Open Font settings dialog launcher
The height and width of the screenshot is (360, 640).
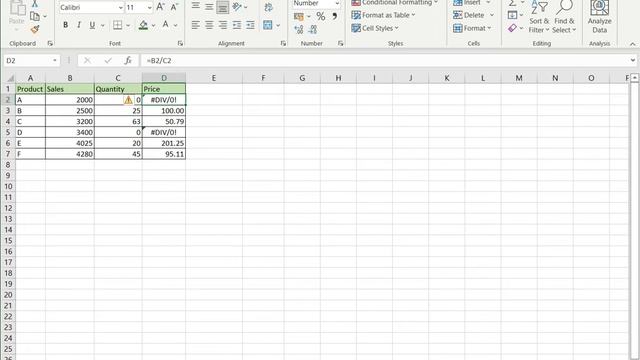coord(180,43)
